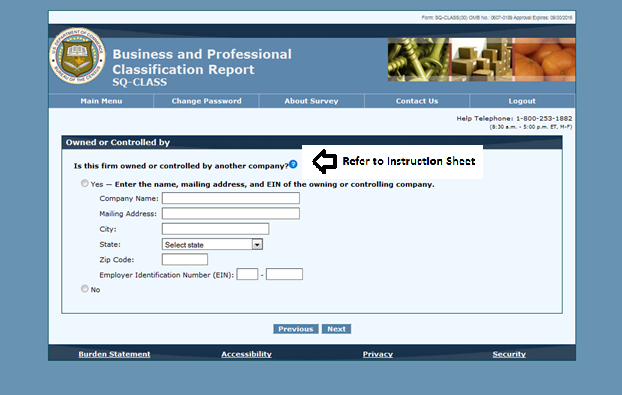Open the Burden Statement link
The height and width of the screenshot is (395, 622).
tap(114, 354)
